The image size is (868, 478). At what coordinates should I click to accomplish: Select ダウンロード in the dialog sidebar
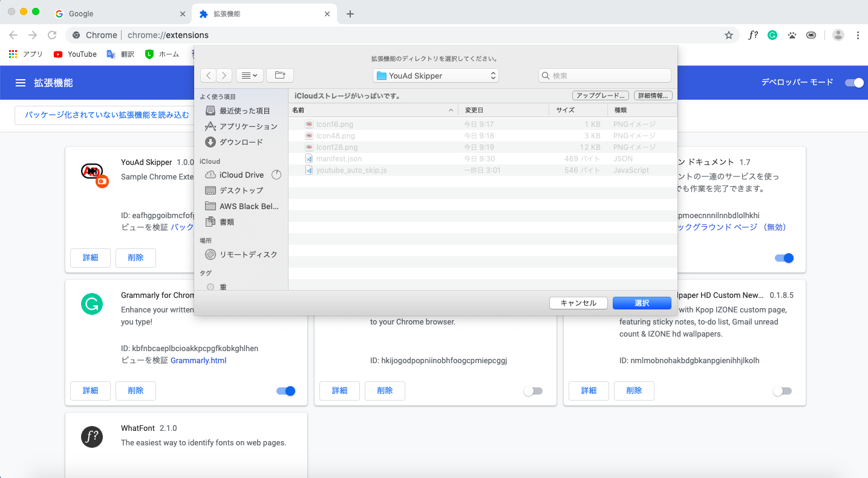[241, 142]
